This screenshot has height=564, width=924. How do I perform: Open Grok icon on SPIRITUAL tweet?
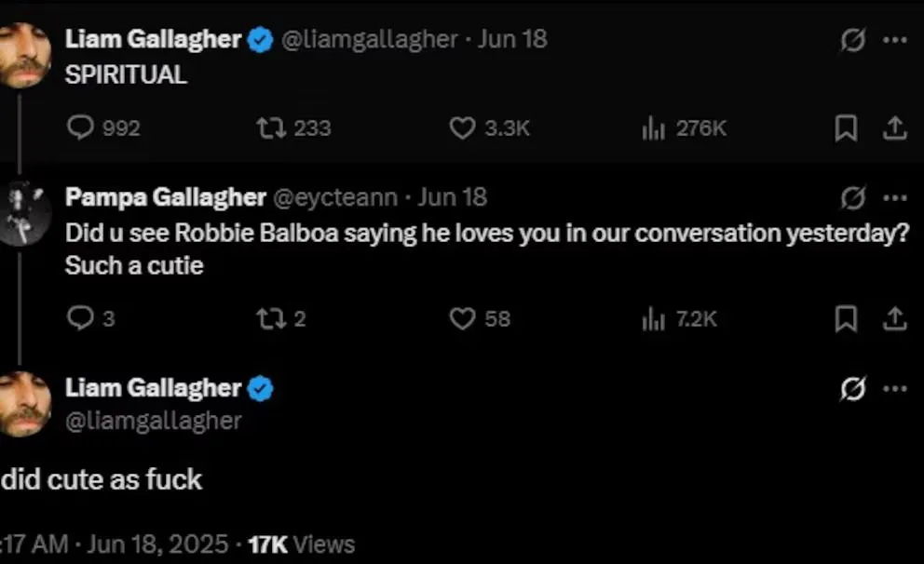[x=852, y=40]
